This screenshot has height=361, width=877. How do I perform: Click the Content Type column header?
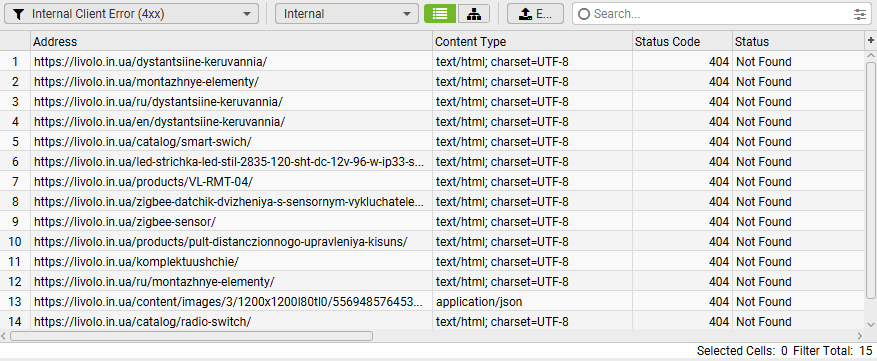tap(532, 41)
